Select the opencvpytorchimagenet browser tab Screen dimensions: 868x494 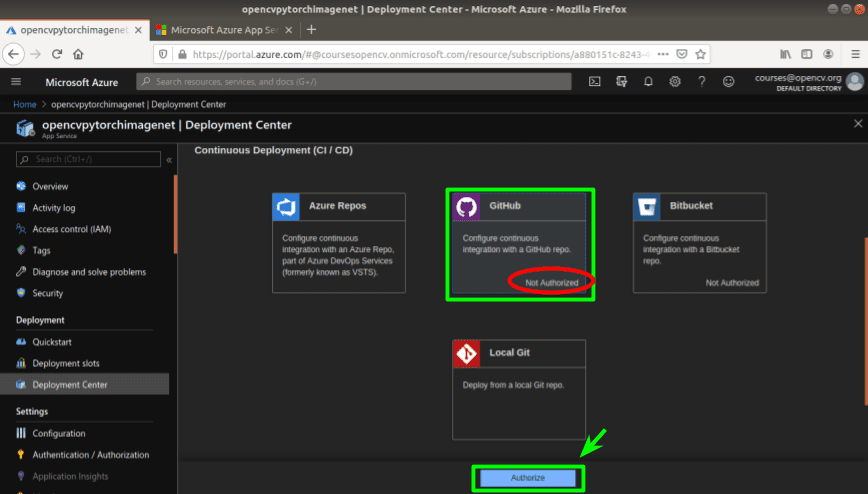[74, 30]
